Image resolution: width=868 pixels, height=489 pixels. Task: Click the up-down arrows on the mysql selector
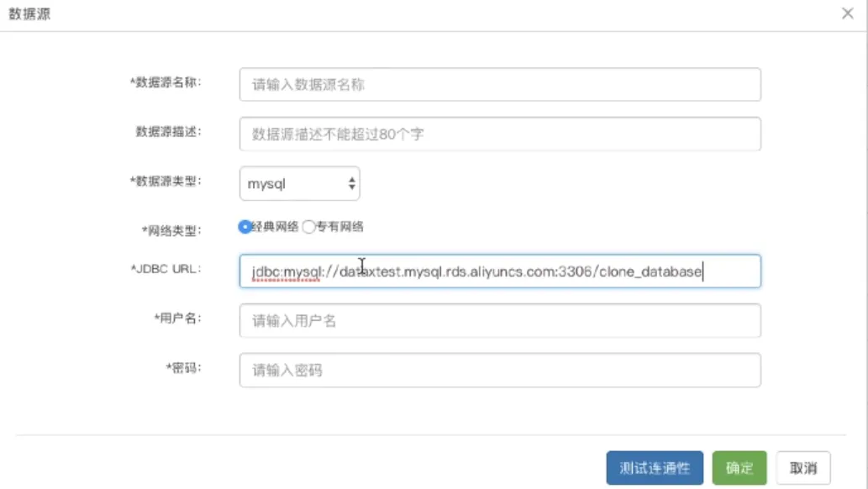[x=351, y=184]
